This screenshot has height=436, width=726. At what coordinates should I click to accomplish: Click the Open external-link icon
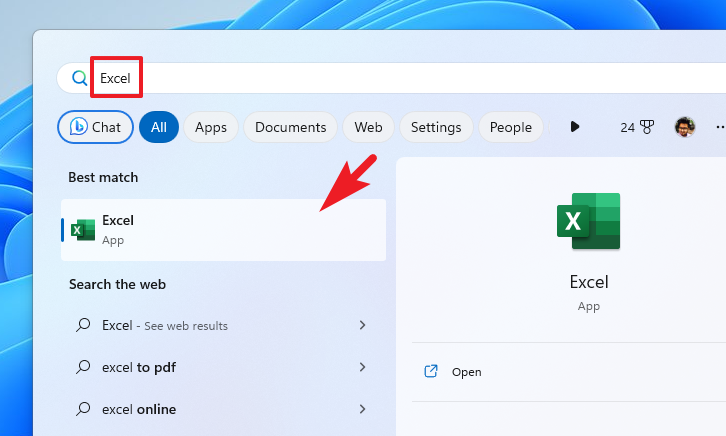pyautogui.click(x=431, y=371)
